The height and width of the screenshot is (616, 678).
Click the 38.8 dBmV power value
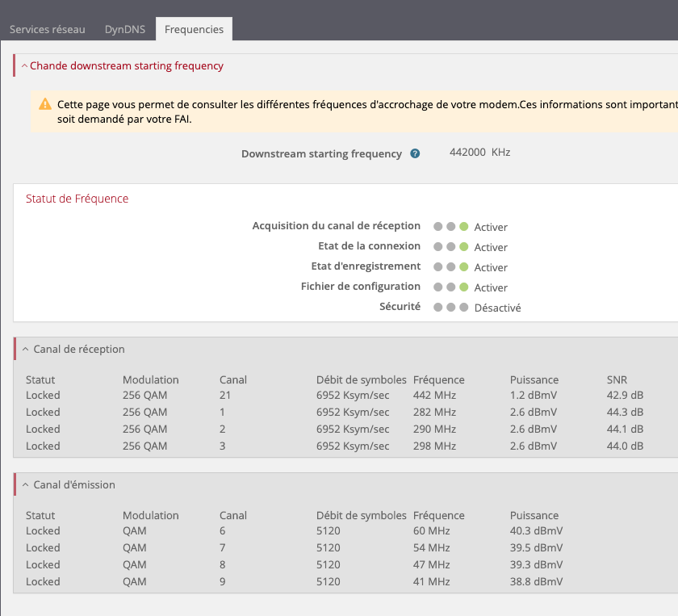tap(536, 582)
